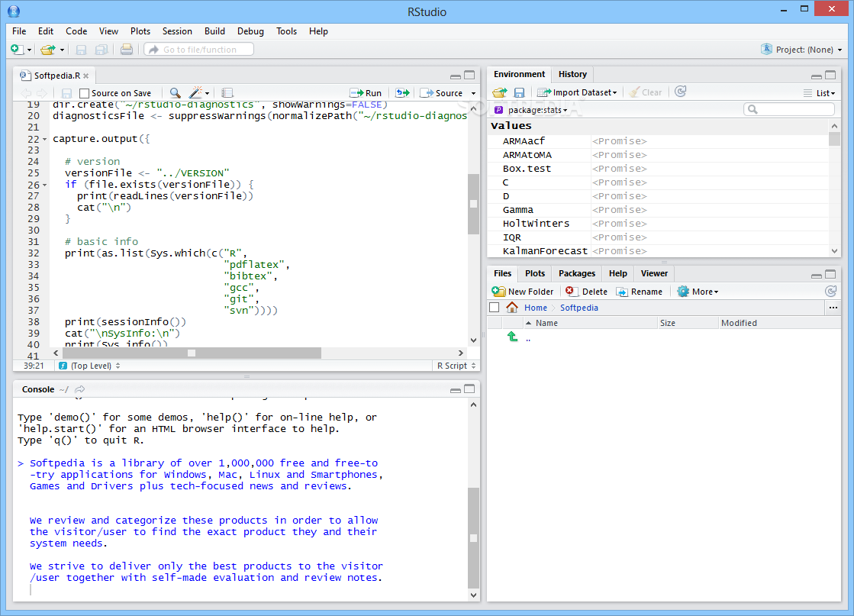854x616 pixels.
Task: Open the Code menu
Action: coord(76,31)
